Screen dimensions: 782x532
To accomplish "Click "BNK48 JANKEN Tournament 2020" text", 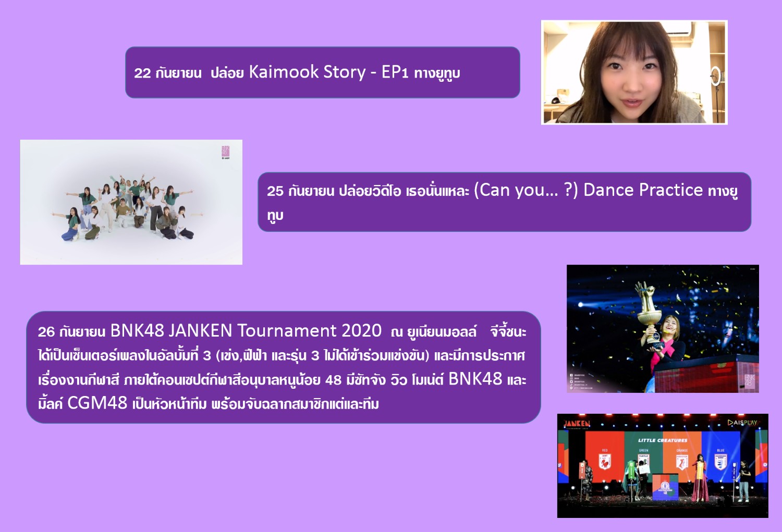I will pos(246,331).
